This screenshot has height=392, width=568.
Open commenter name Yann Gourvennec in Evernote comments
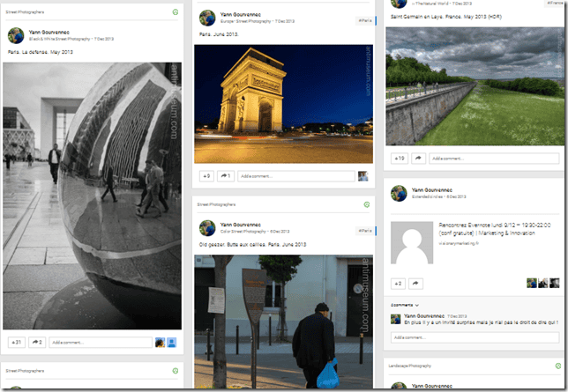(424, 316)
